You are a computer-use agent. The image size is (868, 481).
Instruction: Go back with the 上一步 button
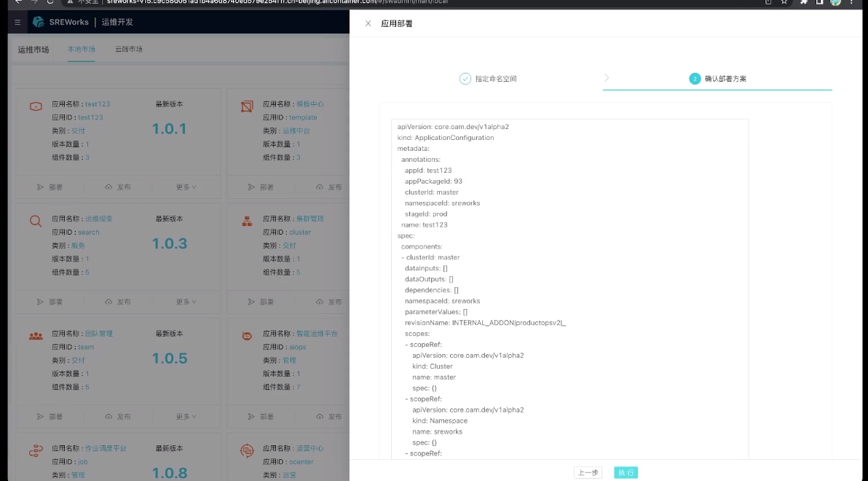(588, 472)
